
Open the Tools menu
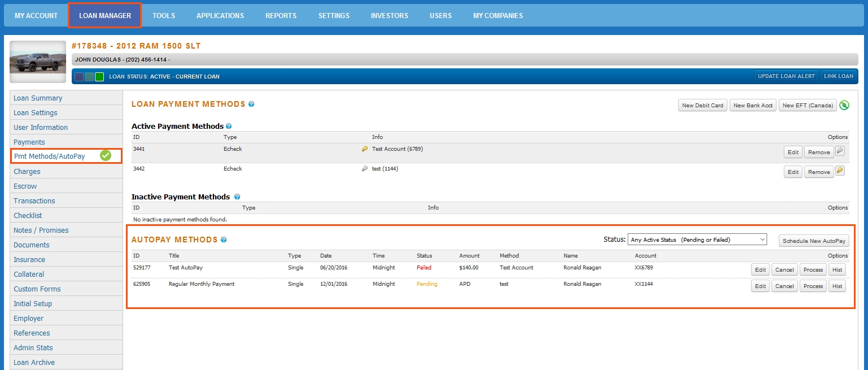tap(164, 16)
